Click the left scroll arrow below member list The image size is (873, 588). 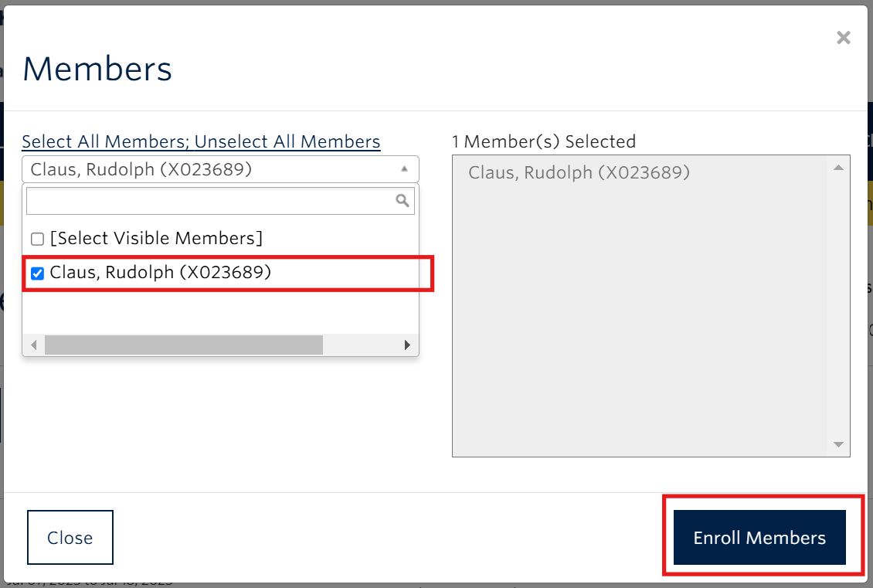(x=34, y=345)
